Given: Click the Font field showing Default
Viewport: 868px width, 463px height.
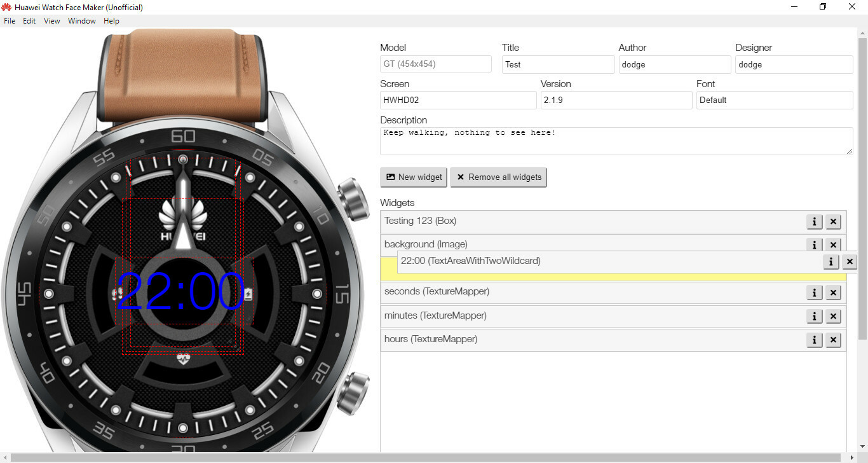Looking at the screenshot, I should (775, 100).
